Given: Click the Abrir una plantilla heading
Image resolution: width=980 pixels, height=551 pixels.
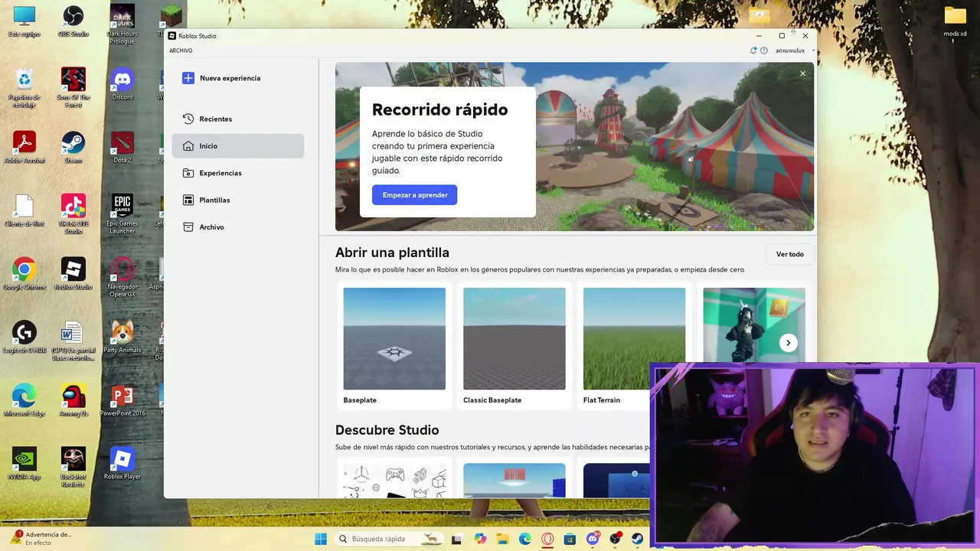Looking at the screenshot, I should click(x=392, y=253).
